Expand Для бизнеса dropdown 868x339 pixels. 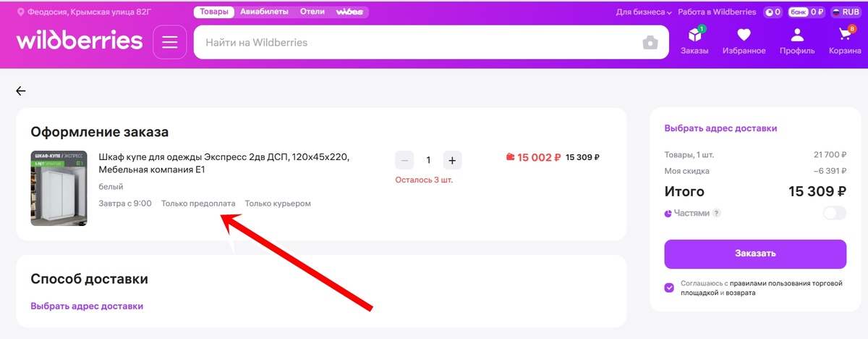(644, 12)
